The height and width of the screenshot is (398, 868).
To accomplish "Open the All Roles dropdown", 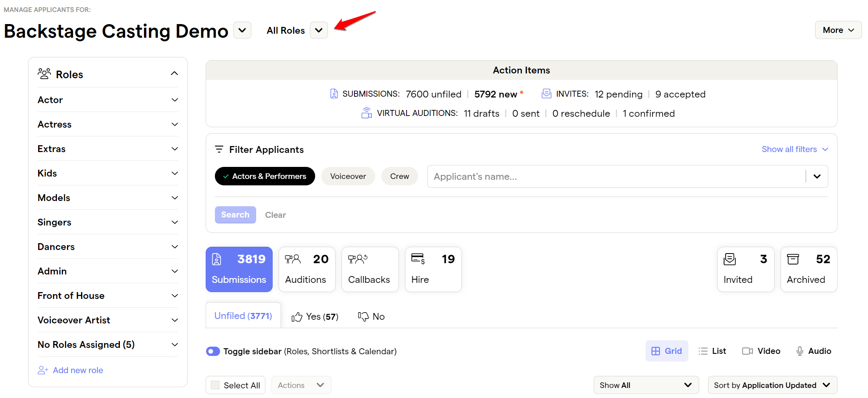I will [318, 30].
